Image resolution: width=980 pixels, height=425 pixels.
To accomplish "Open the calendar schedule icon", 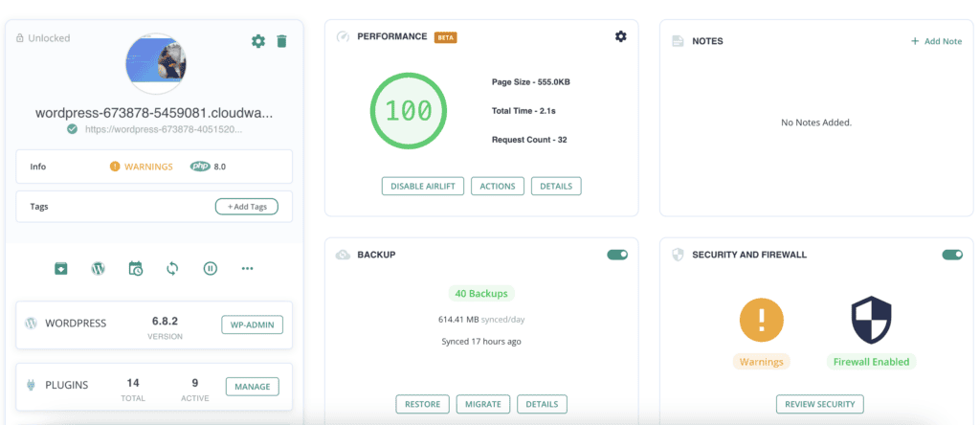I will (x=136, y=269).
